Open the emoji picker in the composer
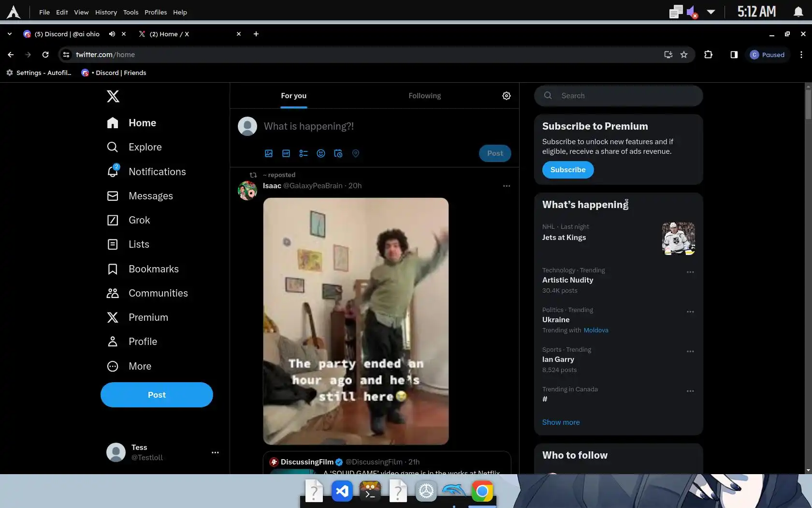Viewport: 812px width, 508px height. [321, 153]
